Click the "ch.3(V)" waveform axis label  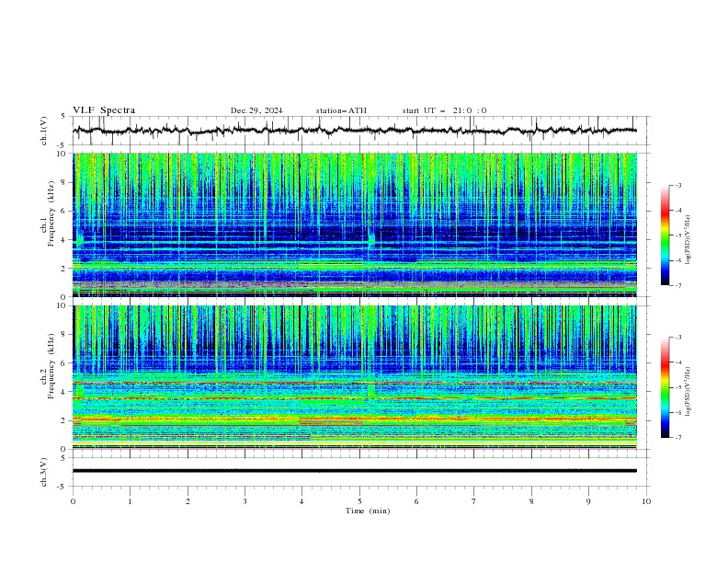pyautogui.click(x=44, y=472)
